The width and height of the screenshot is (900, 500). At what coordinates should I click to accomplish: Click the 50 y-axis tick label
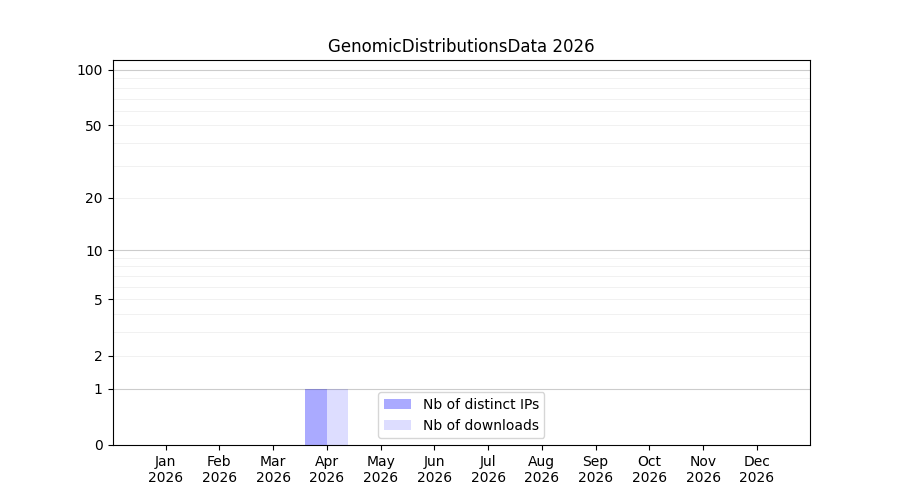(94, 126)
